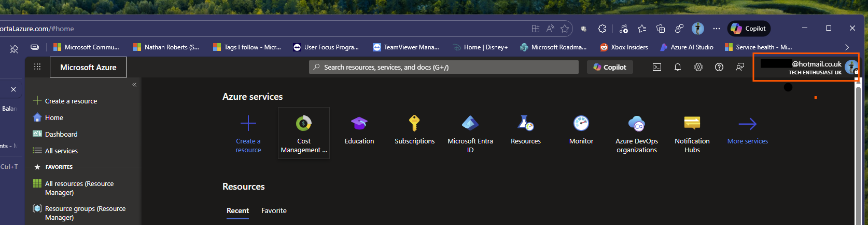Click the Azure portal Copilot button

[610, 67]
